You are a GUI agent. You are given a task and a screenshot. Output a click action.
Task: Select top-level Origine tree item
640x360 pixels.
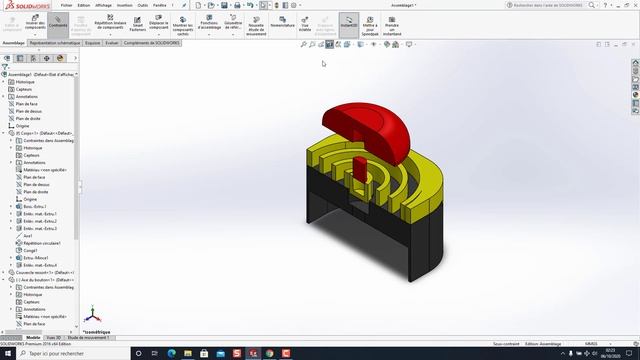tap(22, 126)
